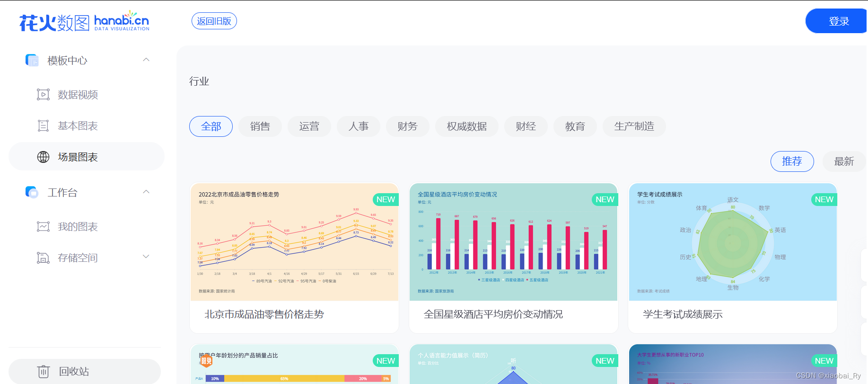Viewport: 868px width, 384px height.
Task: Select the 全部 industry filter
Action: coord(211,126)
